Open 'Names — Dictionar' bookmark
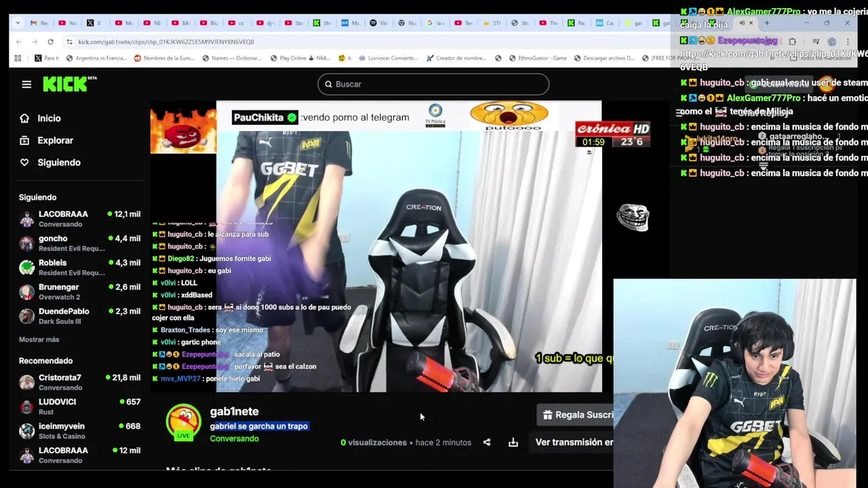The height and width of the screenshot is (488, 868). pos(231,58)
